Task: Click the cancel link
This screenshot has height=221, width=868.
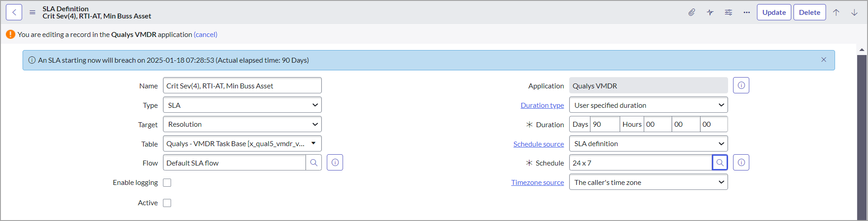Action: click(x=205, y=34)
